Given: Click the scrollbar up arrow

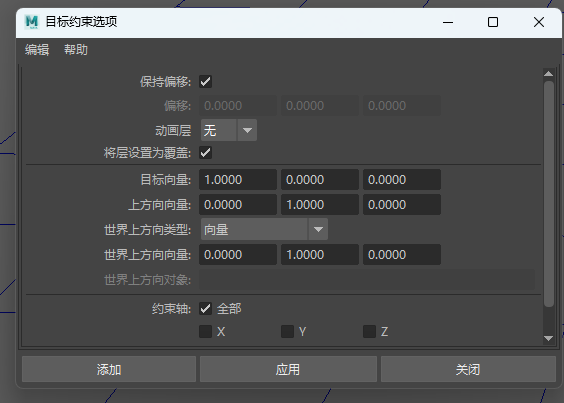Looking at the screenshot, I should pyautogui.click(x=549, y=74).
